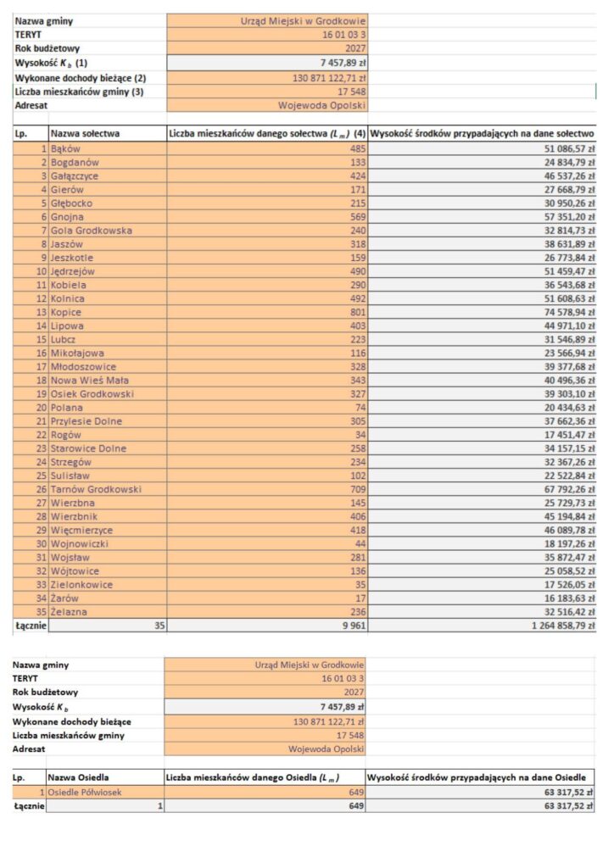
Task: Select the first Wojewoda Opolski cell
Action: [x=267, y=105]
